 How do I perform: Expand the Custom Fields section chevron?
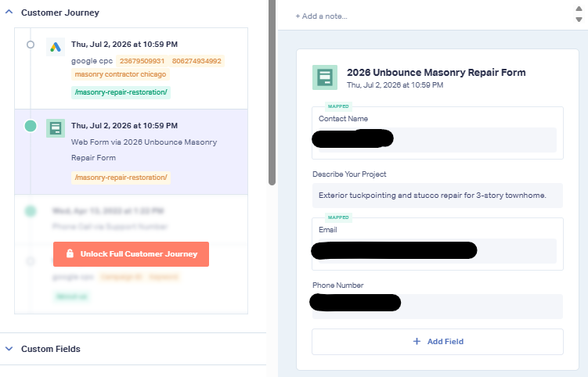coord(9,349)
